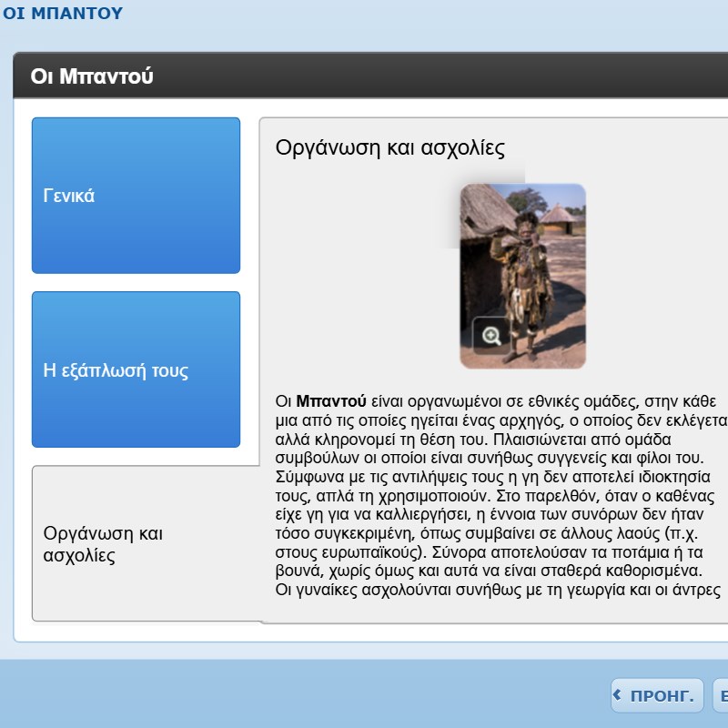The height and width of the screenshot is (728, 728).
Task: Click the Οι Μπαντού panel header
Action: (x=370, y=76)
